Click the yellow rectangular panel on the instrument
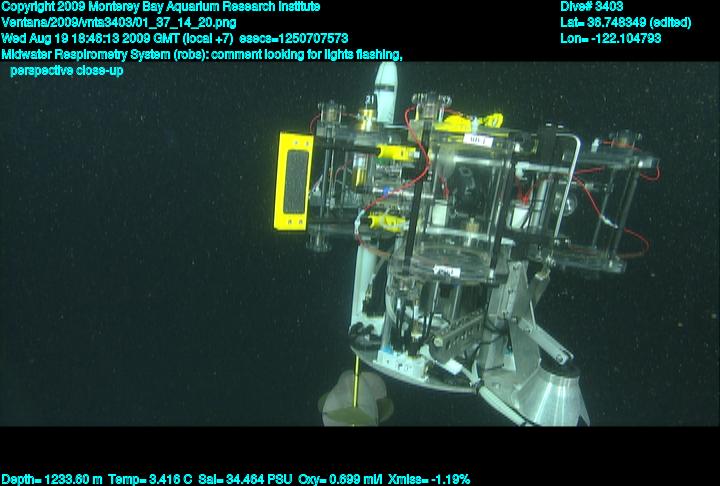 point(293,181)
